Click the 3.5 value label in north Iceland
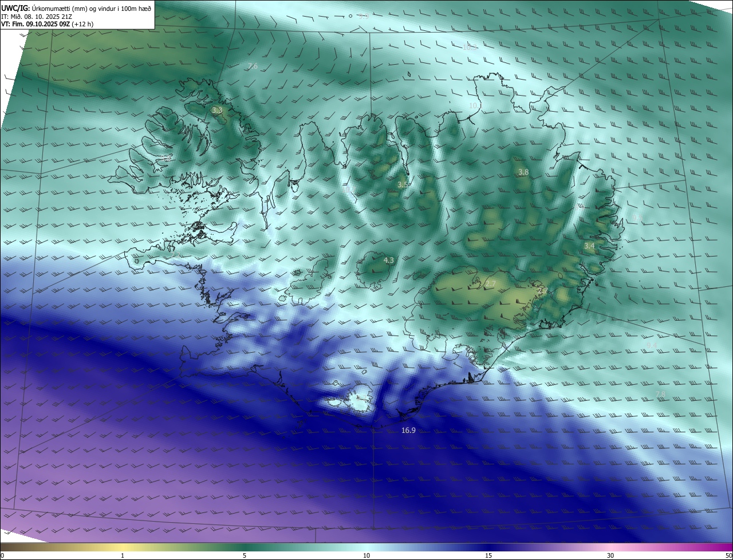This screenshot has height=560, width=733. pos(403,184)
